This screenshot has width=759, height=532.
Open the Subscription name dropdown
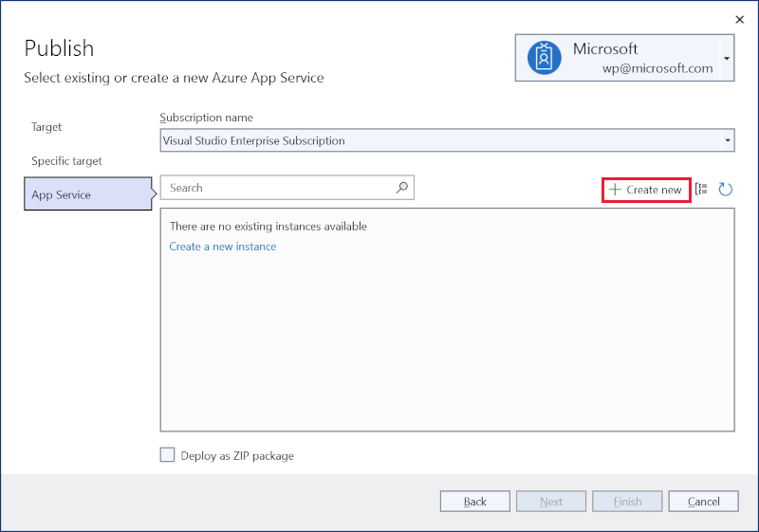728,140
